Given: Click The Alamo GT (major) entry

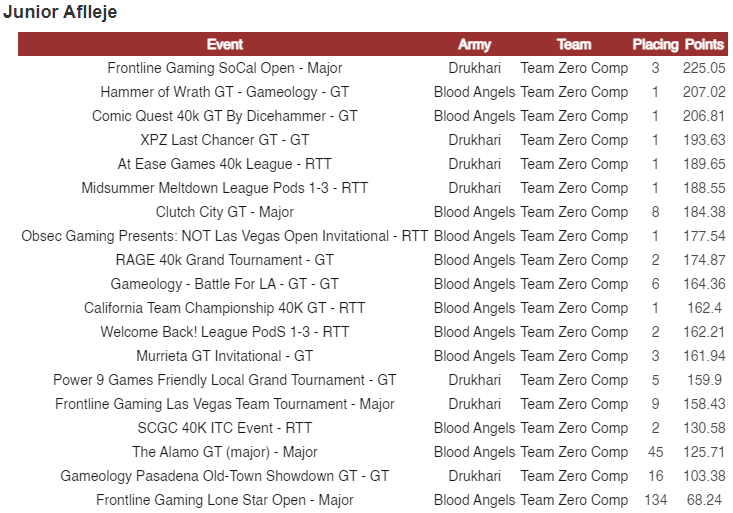Looking at the screenshot, I should [x=225, y=452].
